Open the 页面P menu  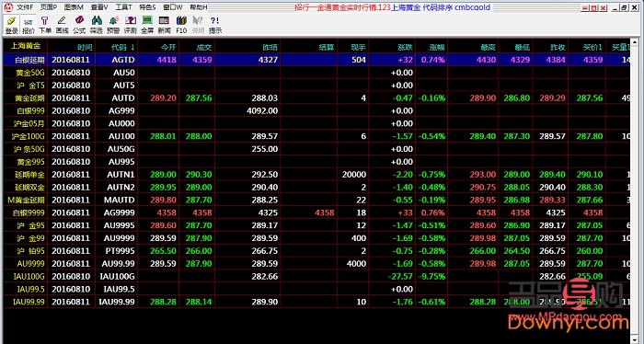[50, 7]
